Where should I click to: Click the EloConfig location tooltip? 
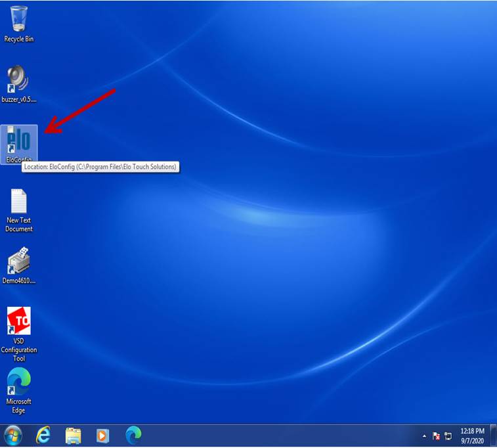point(100,167)
